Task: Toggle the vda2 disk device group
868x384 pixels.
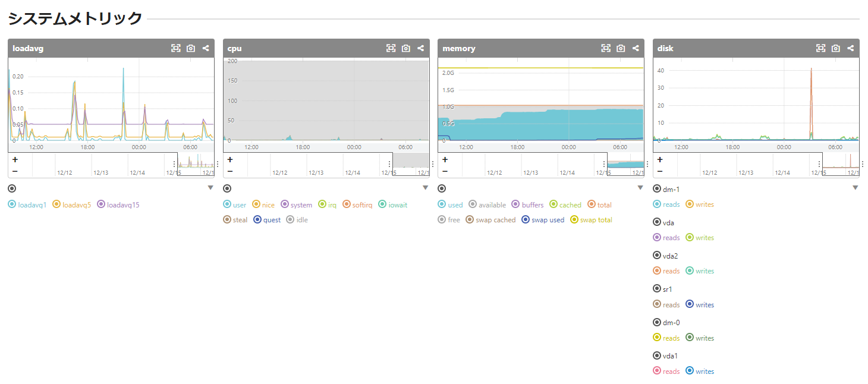Action: (656, 256)
